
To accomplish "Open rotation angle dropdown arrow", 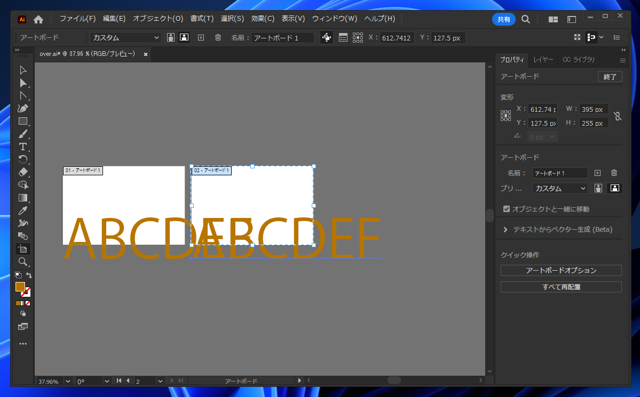I will pos(107,381).
